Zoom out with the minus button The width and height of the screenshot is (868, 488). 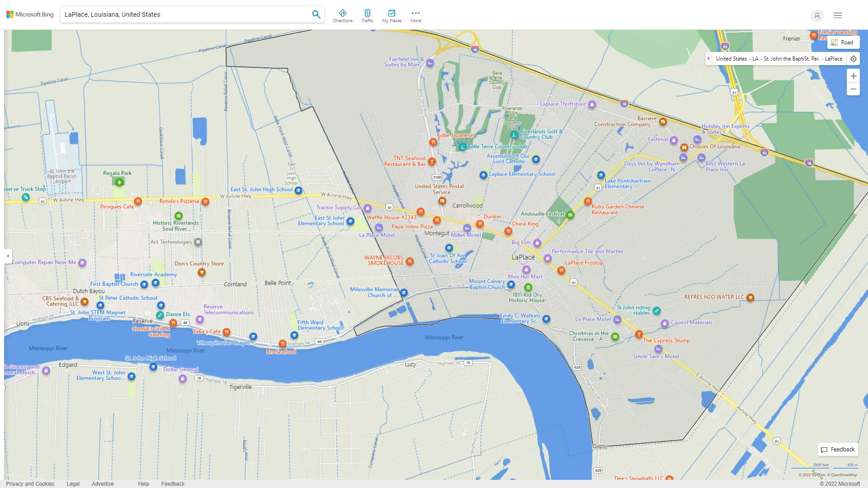pyautogui.click(x=853, y=89)
